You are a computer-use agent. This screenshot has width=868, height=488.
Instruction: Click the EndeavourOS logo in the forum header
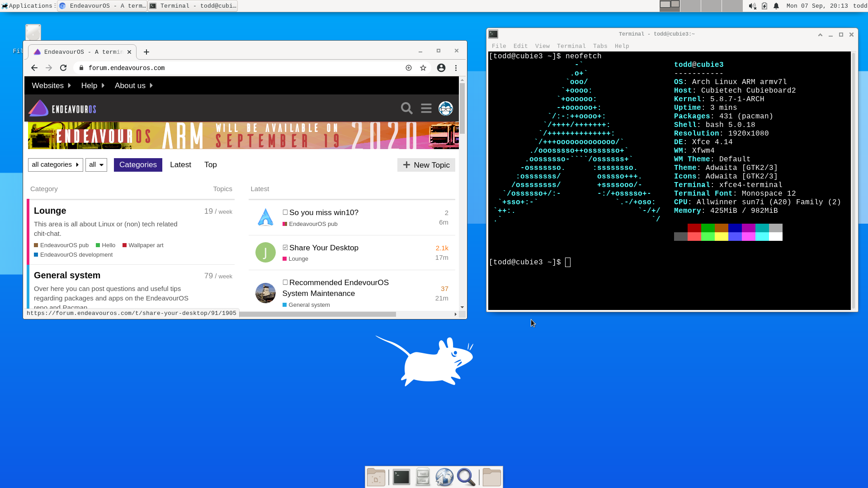[63, 108]
